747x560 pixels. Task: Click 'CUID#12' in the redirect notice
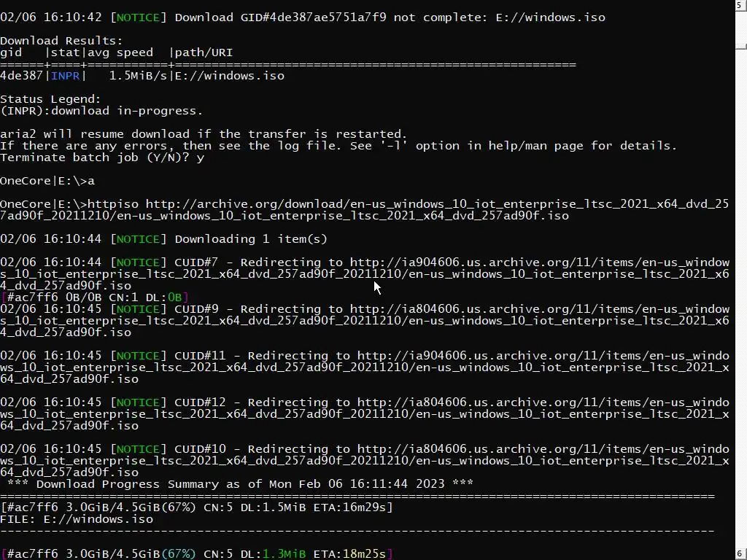pyautogui.click(x=200, y=402)
